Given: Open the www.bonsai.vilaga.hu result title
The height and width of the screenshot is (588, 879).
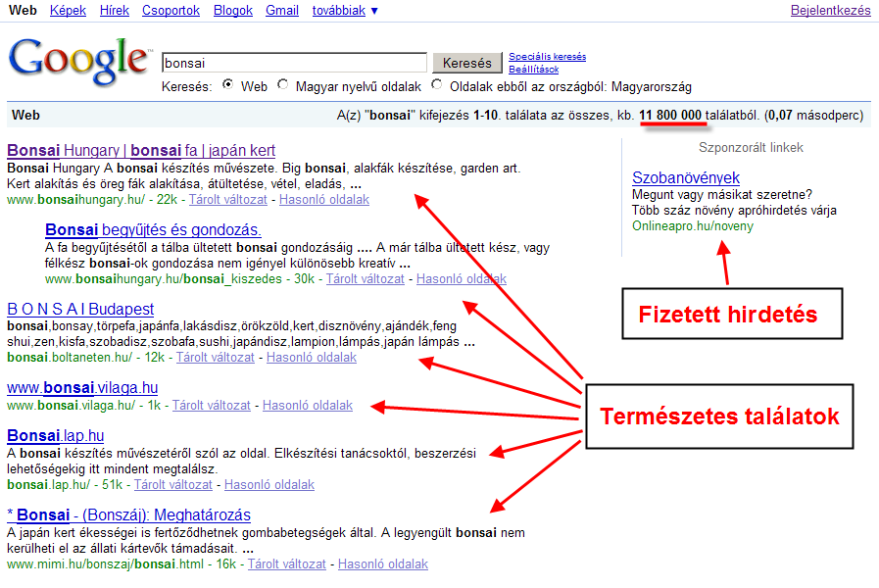Looking at the screenshot, I should [82, 387].
